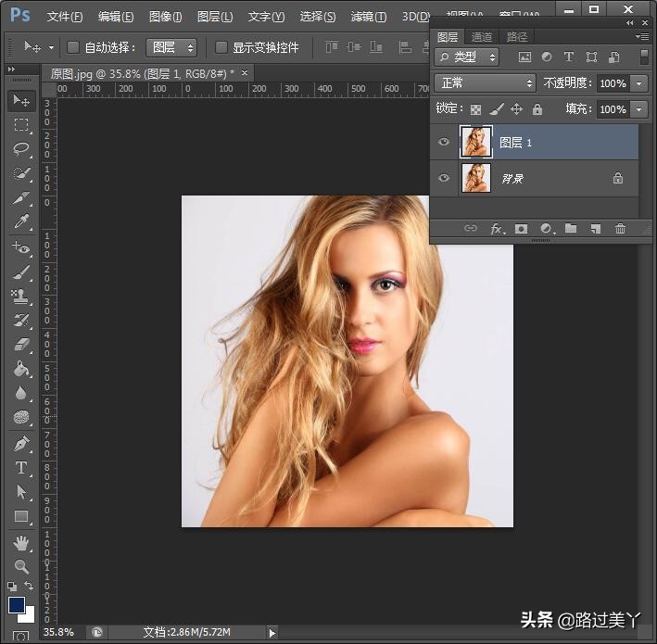Switch to the 通道 tab
The image size is (657, 644).
pyautogui.click(x=482, y=37)
